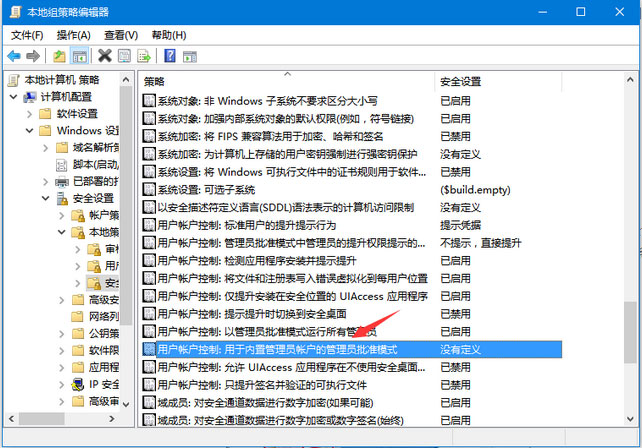
Task: Open the 帮助(H) menu
Action: (x=169, y=35)
